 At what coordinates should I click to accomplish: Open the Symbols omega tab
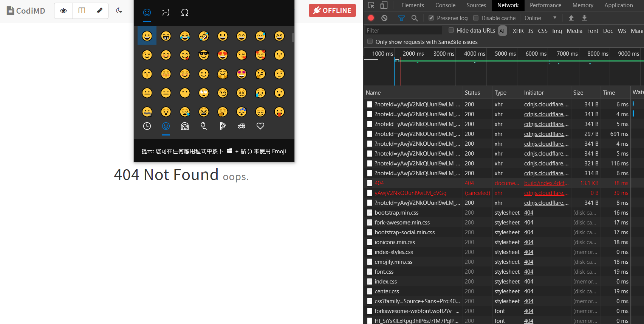[x=185, y=12]
